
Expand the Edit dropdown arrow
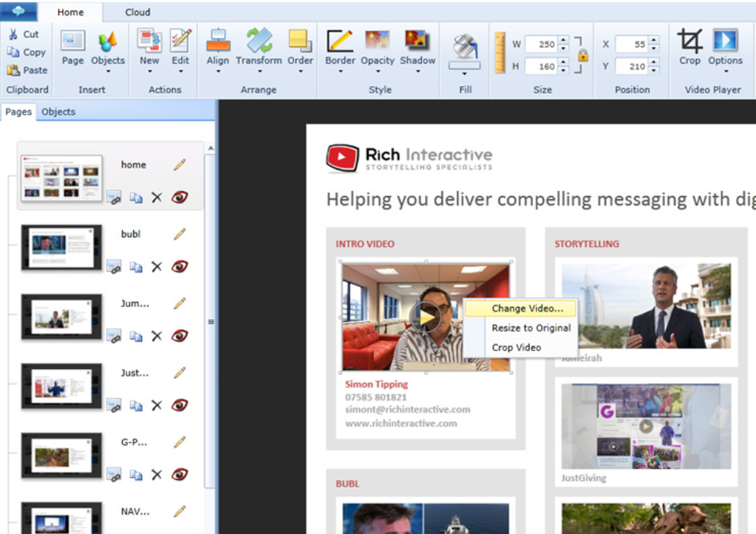pyautogui.click(x=181, y=72)
